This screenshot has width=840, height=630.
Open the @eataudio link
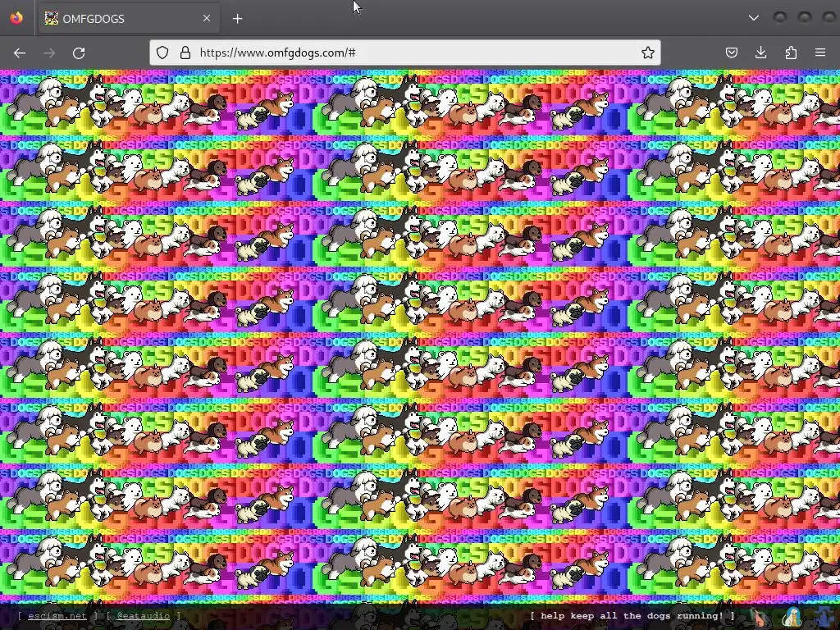point(143,616)
